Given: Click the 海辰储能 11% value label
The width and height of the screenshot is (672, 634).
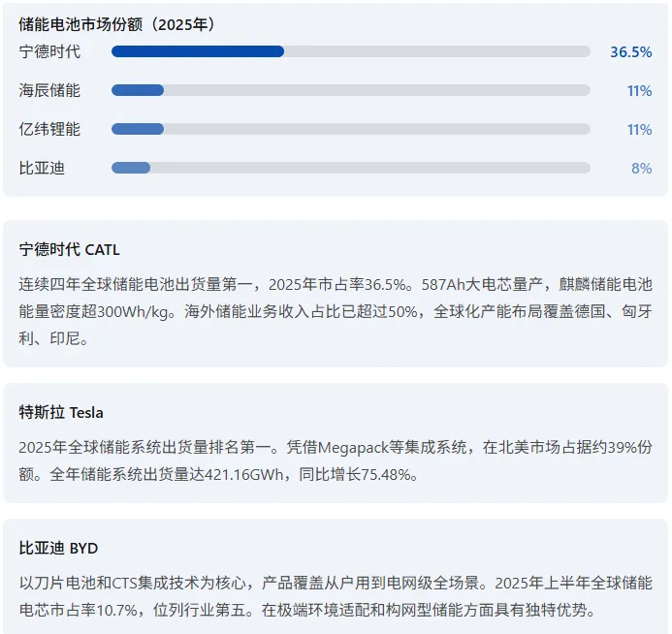Looking at the screenshot, I should tap(639, 90).
